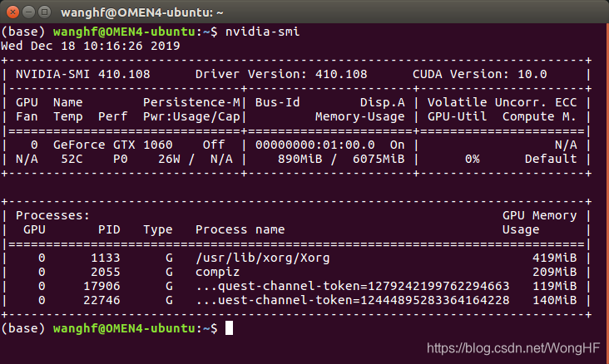Click the 'GPU-Util' header
The height and width of the screenshot is (364, 609).
457,116
